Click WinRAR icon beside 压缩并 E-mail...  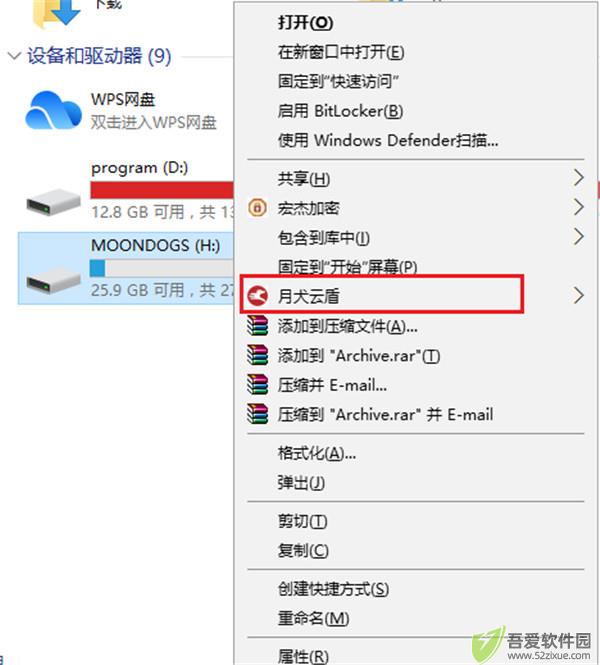[x=257, y=385]
